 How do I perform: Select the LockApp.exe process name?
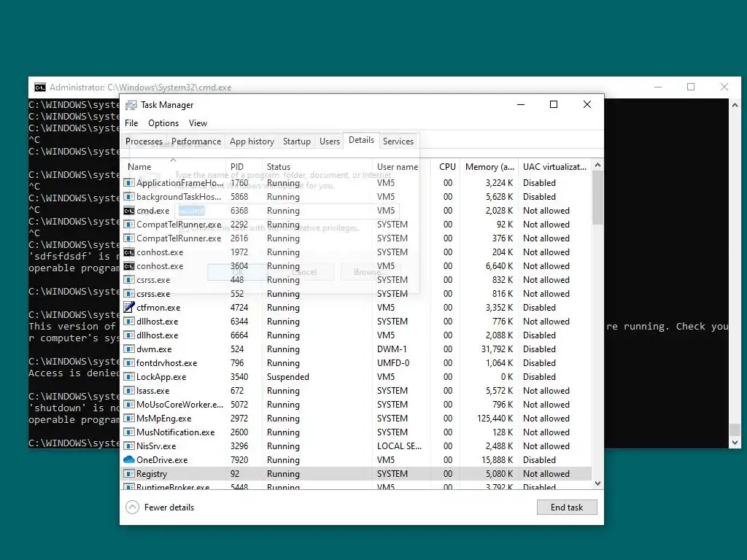[161, 377]
